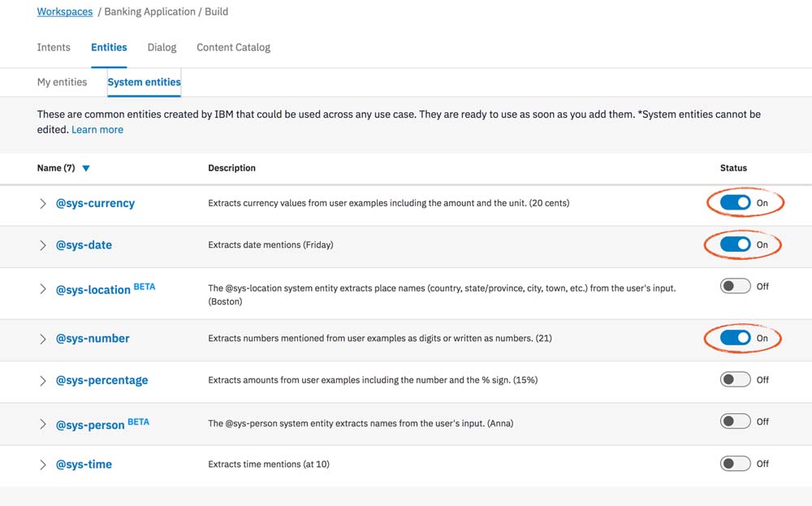The width and height of the screenshot is (812, 506).
Task: Follow the Learn more link
Action: [97, 130]
